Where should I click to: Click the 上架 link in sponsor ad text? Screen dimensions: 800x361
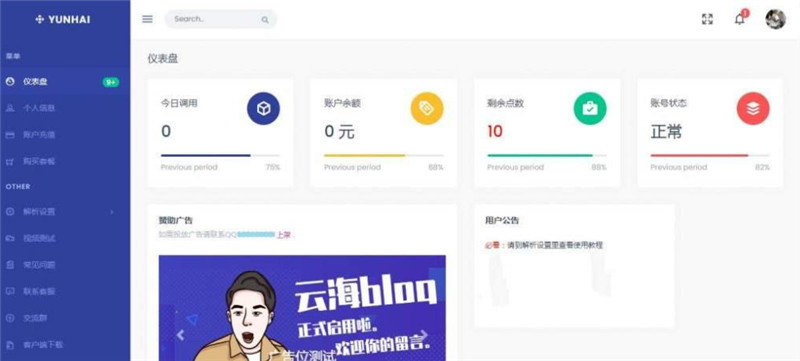[283, 235]
